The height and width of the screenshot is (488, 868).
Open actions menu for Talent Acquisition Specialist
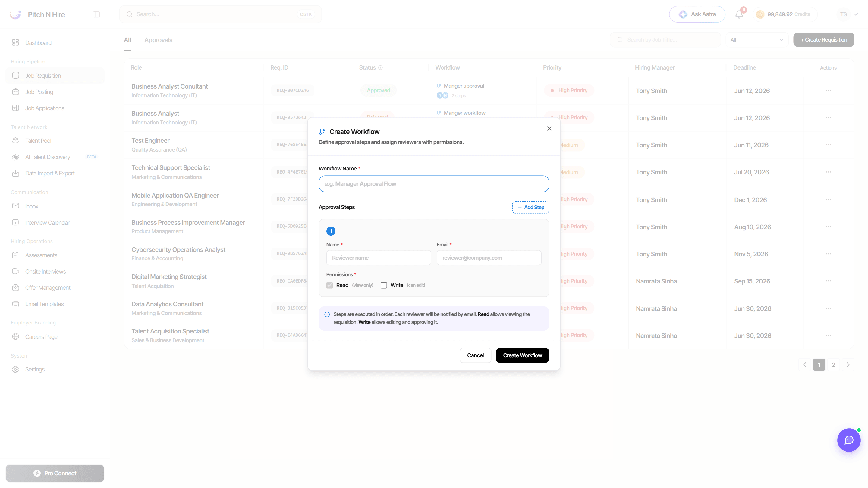click(828, 336)
